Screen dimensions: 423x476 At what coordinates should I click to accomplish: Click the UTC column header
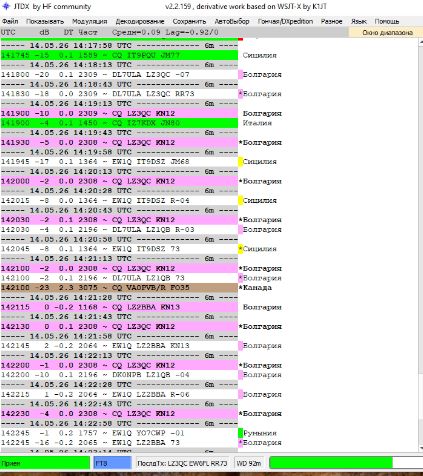point(8,32)
